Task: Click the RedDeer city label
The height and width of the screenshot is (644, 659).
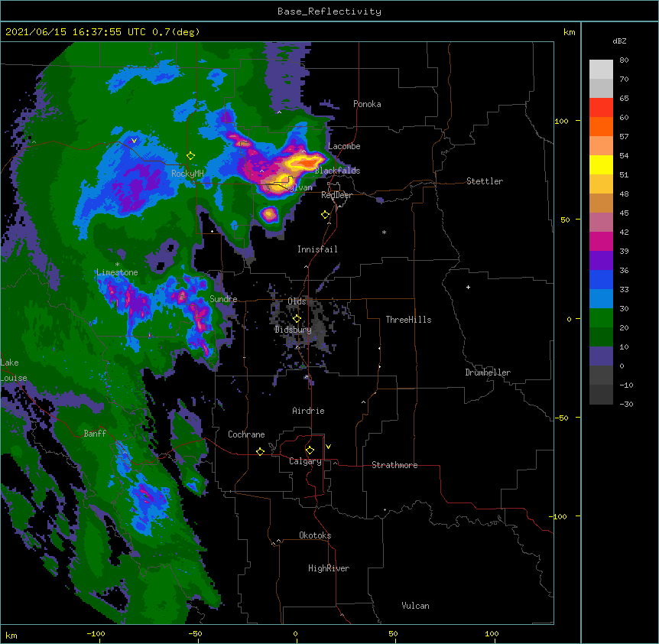Action: point(336,195)
